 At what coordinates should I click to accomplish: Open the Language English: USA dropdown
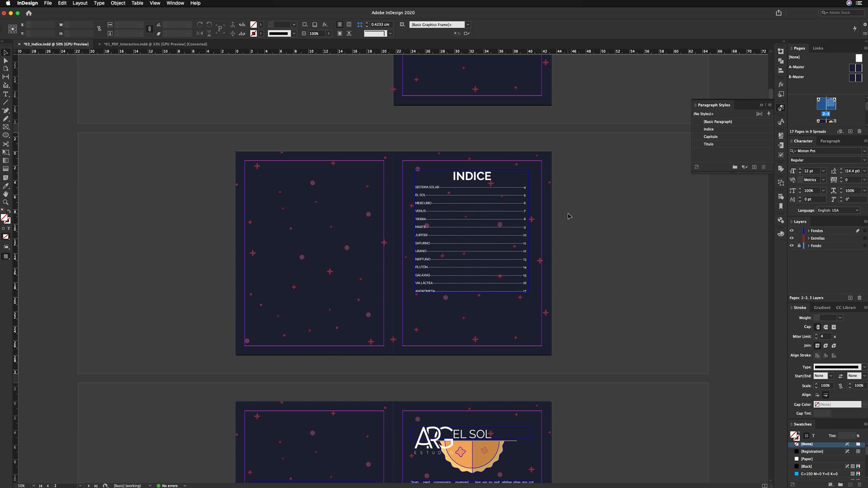pos(856,210)
